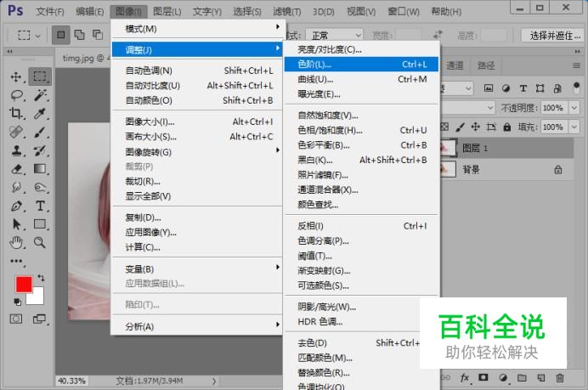Expand the 图像旋转(G) submenu
The width and height of the screenshot is (588, 390).
[x=197, y=152]
